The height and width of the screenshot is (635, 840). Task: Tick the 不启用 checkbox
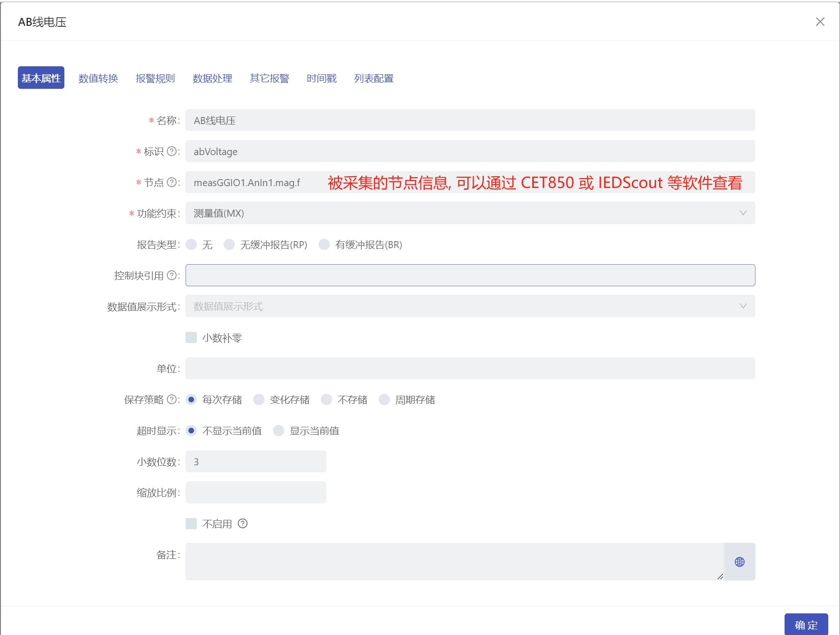pos(191,524)
